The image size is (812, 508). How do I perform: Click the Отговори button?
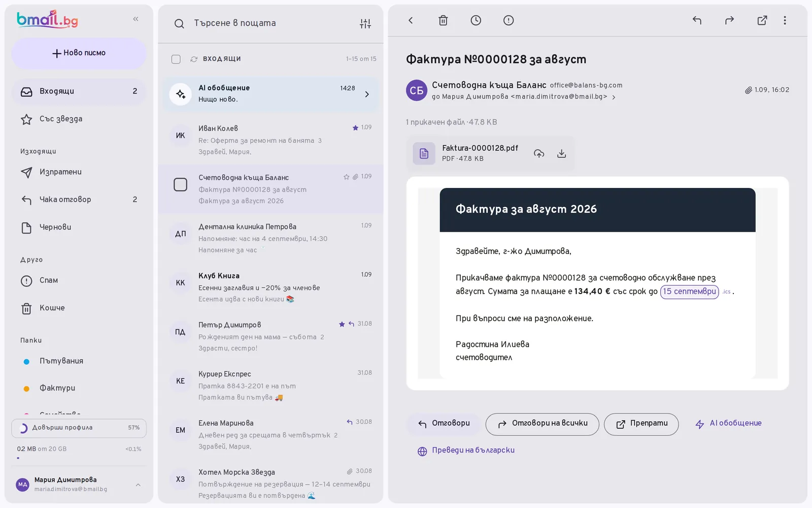click(x=444, y=424)
